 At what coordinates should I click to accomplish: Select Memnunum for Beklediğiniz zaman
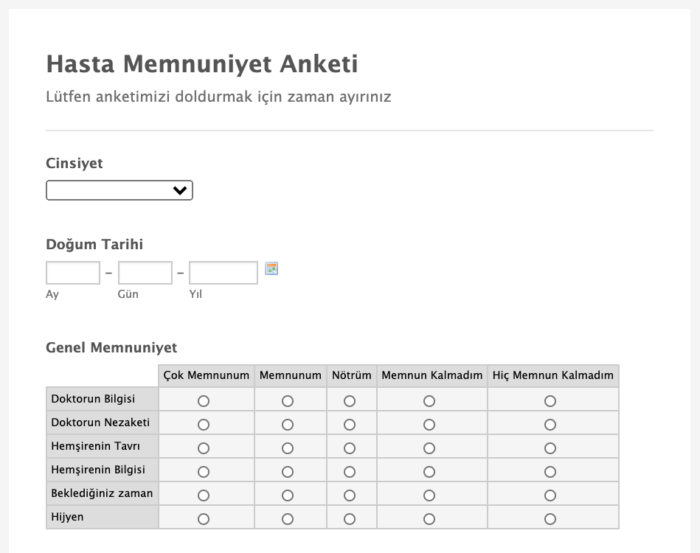[288, 495]
